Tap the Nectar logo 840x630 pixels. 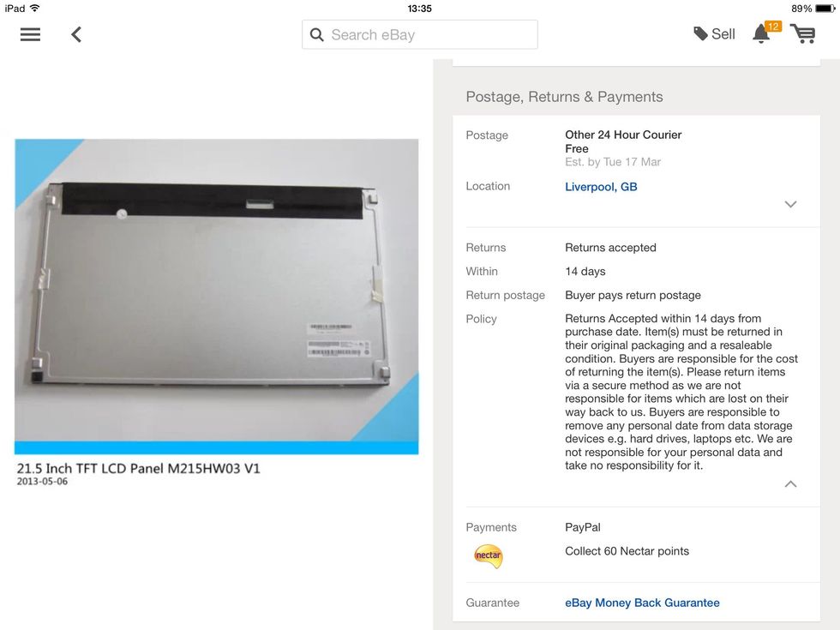click(488, 555)
